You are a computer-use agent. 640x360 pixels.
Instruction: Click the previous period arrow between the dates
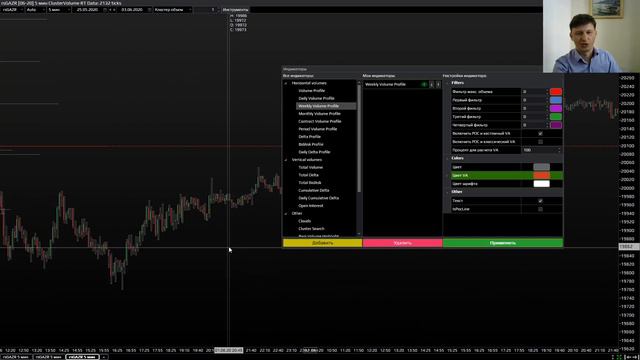tap(110, 9)
